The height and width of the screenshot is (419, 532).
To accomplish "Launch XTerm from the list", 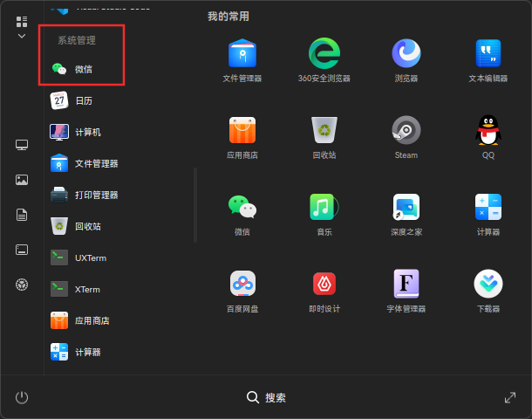I will [75, 289].
